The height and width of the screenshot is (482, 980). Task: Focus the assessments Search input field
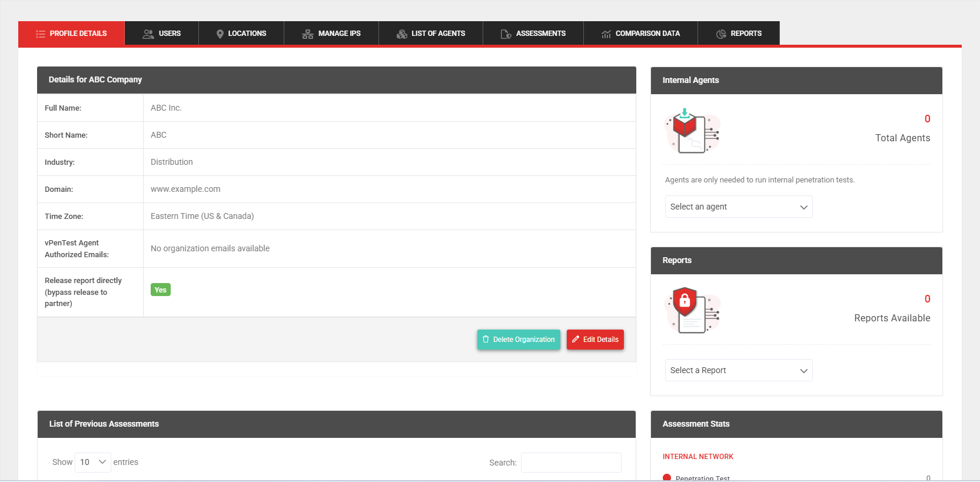point(570,463)
